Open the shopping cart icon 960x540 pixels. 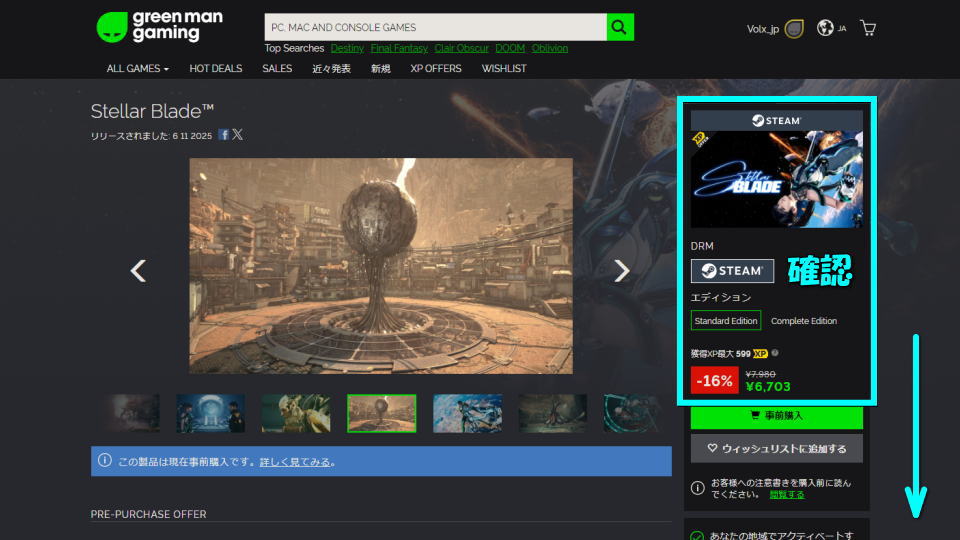(868, 28)
